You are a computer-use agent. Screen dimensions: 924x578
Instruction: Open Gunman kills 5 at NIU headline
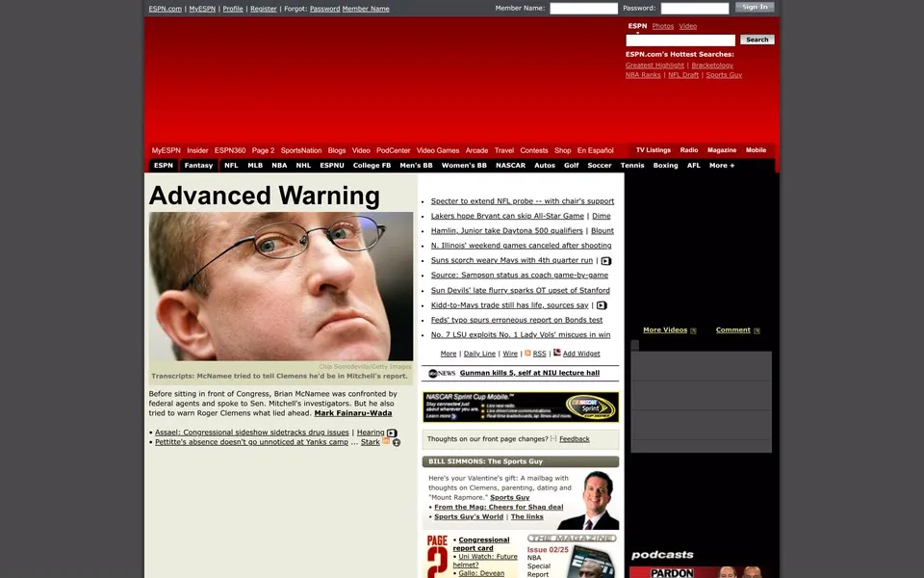[529, 373]
